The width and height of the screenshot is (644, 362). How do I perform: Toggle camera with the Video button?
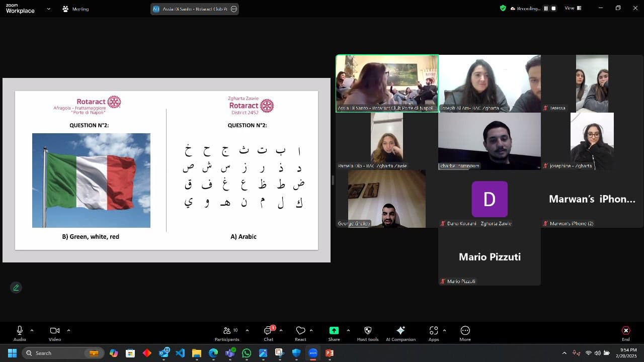[x=55, y=331]
